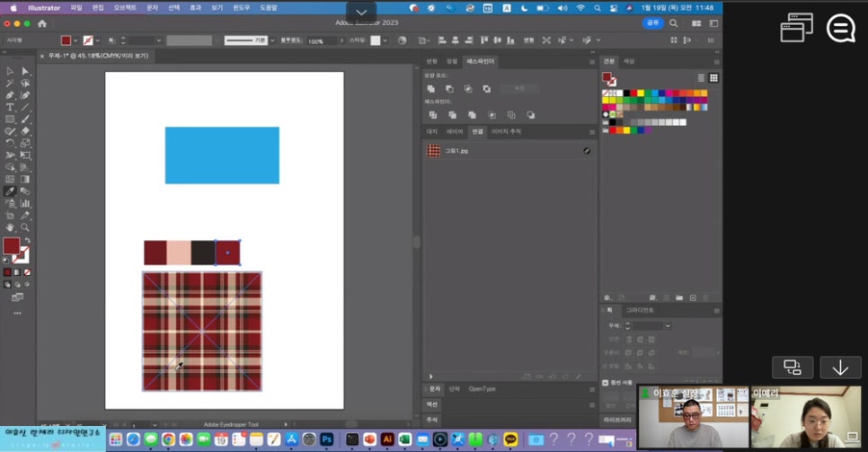
Task: Select the Magic Wand tool
Action: [x=10, y=84]
